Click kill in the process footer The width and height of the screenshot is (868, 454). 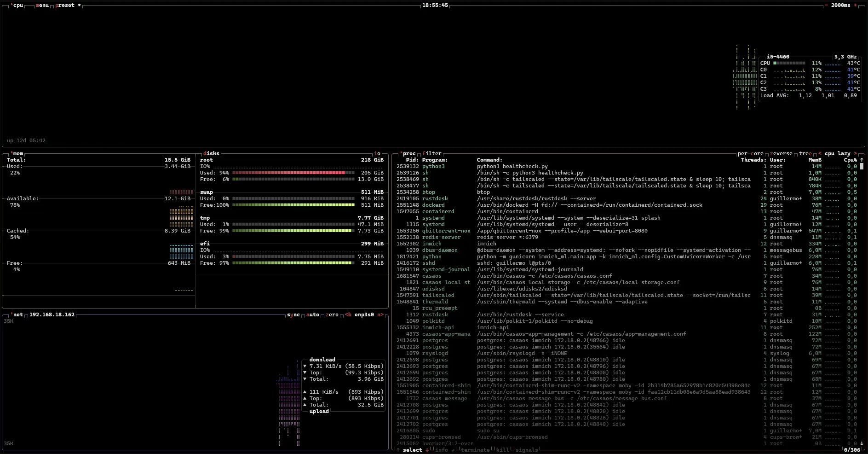click(x=503, y=450)
